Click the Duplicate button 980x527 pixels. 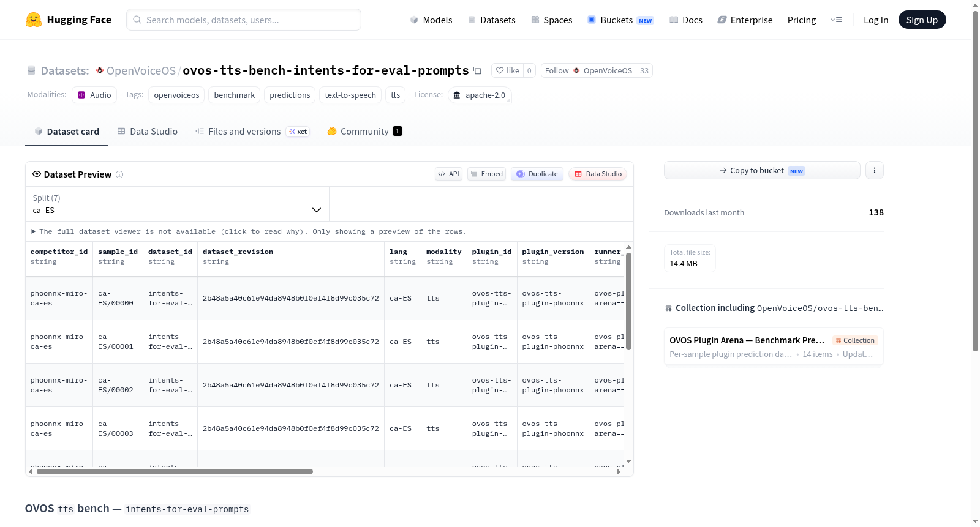click(537, 174)
